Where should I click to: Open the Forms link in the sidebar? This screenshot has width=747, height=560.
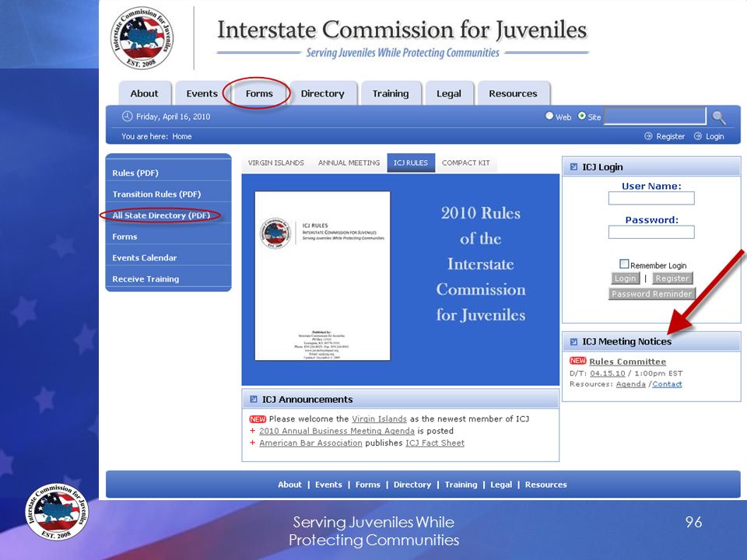coord(124,236)
